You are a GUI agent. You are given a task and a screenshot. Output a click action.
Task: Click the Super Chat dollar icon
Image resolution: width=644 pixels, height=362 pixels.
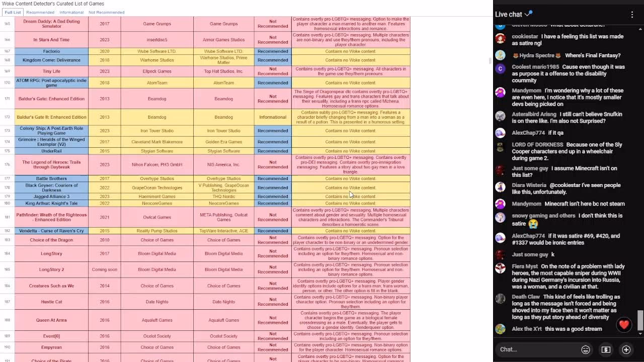[606, 349]
